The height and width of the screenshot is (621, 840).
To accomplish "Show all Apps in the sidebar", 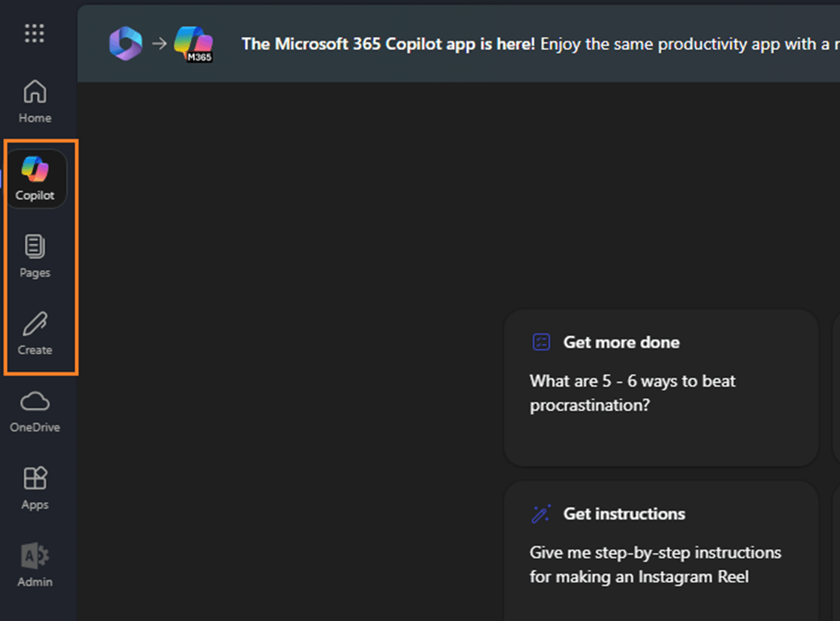I will [x=35, y=487].
